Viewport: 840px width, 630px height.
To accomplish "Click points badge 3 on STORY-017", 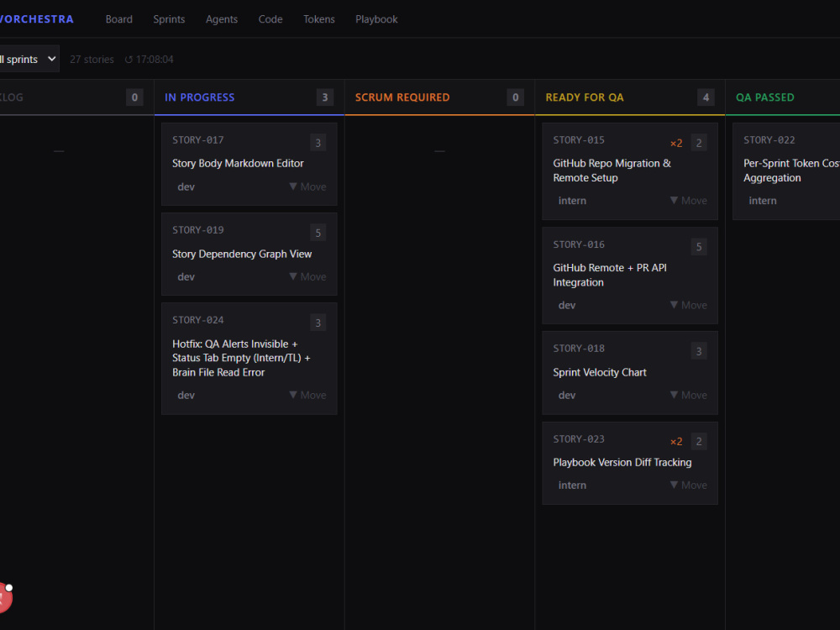I will (318, 143).
